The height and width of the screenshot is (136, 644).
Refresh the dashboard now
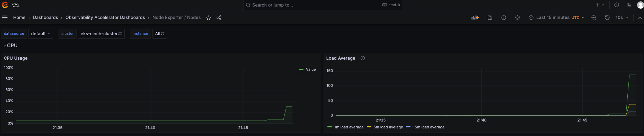point(607,18)
